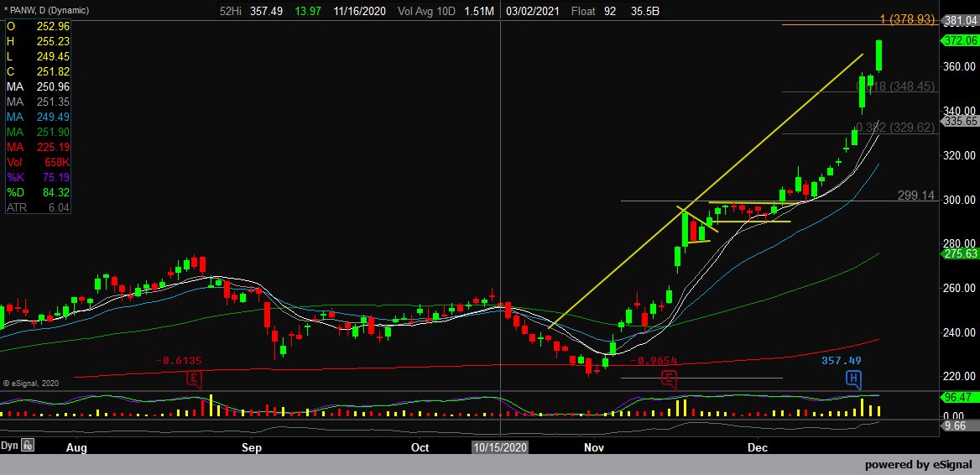Click the Vol Avg 10D header label
The width and height of the screenshot is (980, 475).
(x=429, y=11)
